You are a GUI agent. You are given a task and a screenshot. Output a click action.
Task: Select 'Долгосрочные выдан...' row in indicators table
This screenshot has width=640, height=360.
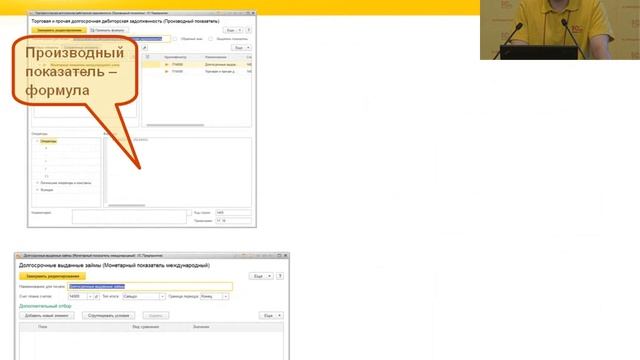[x=197, y=64]
